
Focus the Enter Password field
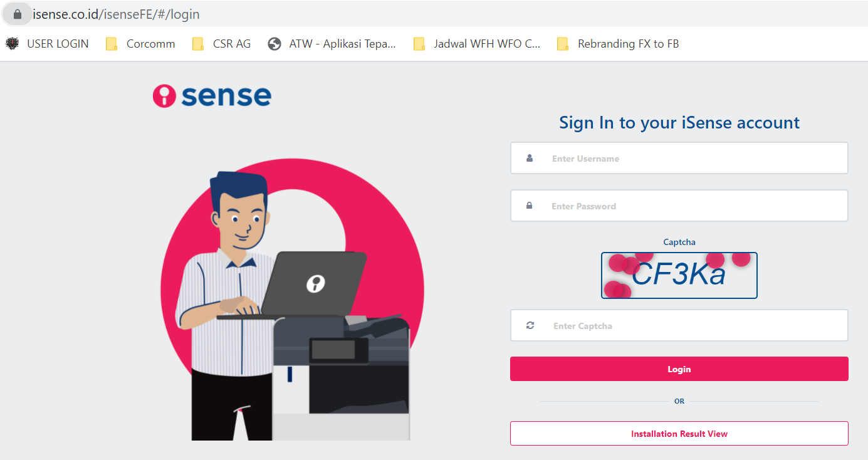pos(679,206)
